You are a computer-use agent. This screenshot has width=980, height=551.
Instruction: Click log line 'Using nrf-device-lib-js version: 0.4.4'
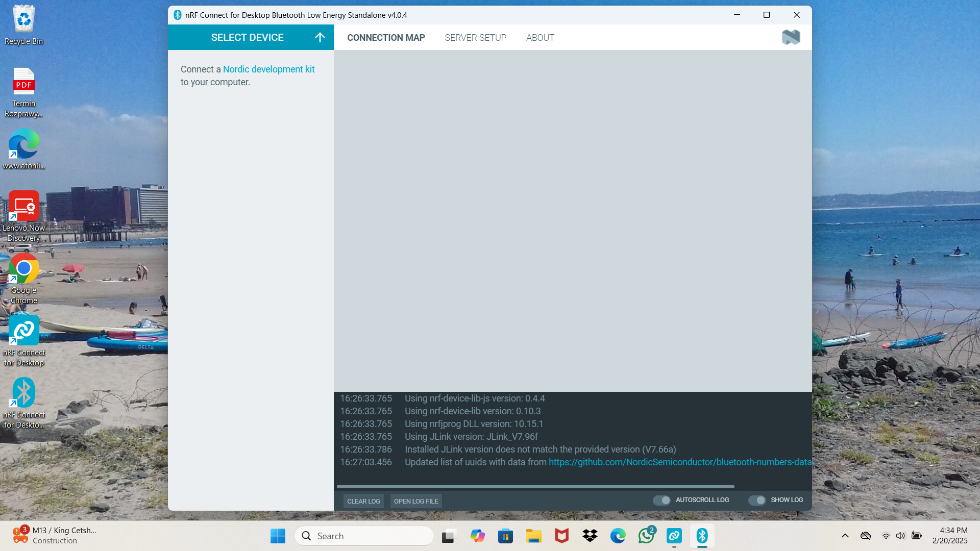(x=475, y=398)
